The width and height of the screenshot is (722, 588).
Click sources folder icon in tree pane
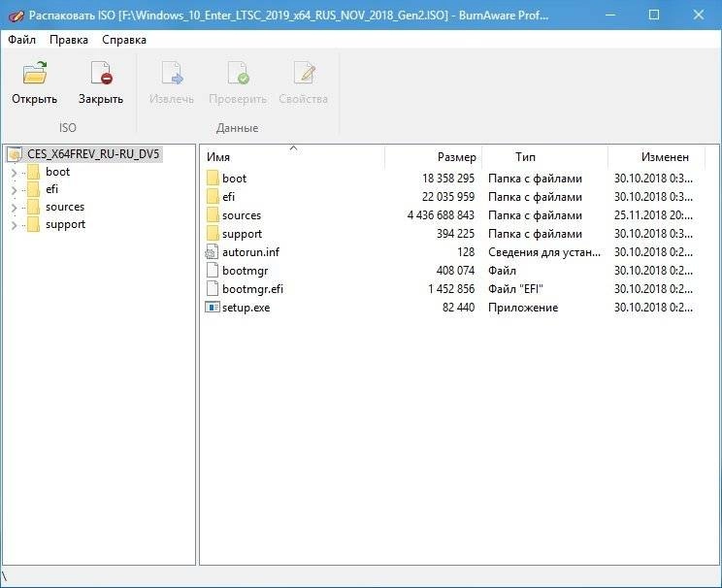[x=33, y=208]
